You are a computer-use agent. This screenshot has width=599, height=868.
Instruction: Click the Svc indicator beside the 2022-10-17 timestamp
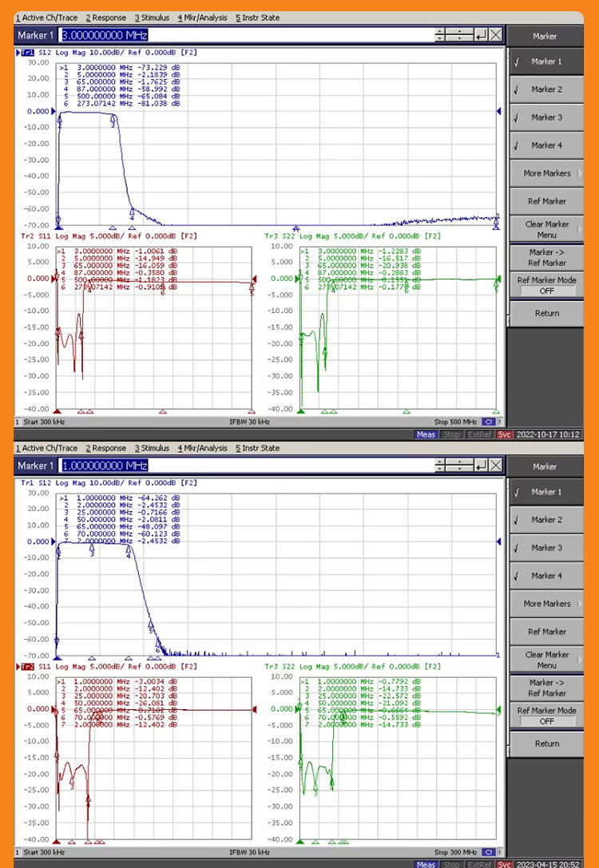(505, 434)
